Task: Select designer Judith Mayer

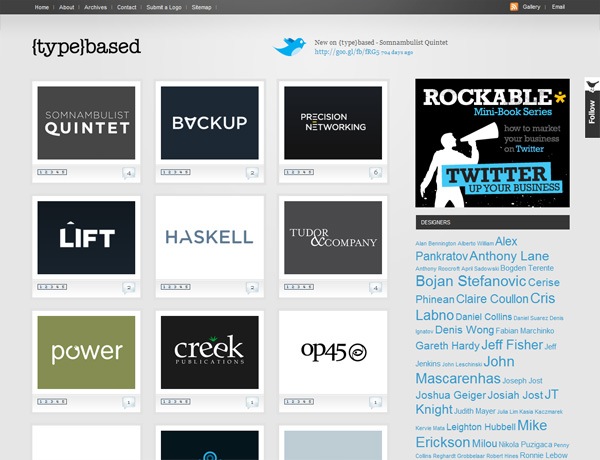Action: pos(474,411)
